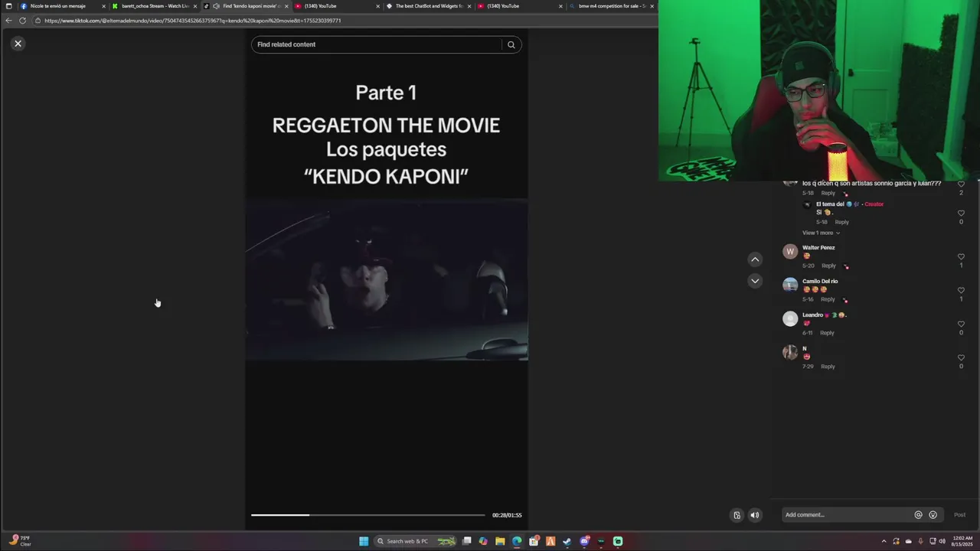Open the clock showing 12:02 AM
This screenshot has height=551, width=980.
[962, 541]
